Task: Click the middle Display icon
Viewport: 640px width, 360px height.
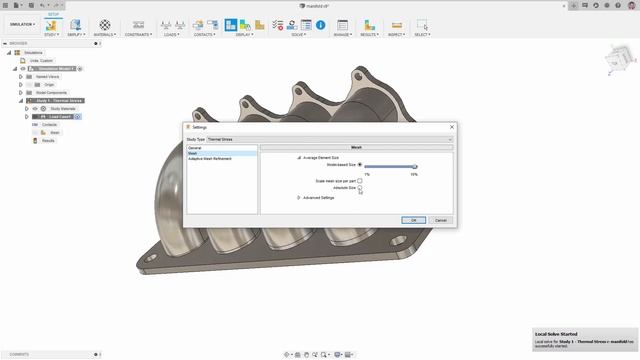Action: point(245,25)
